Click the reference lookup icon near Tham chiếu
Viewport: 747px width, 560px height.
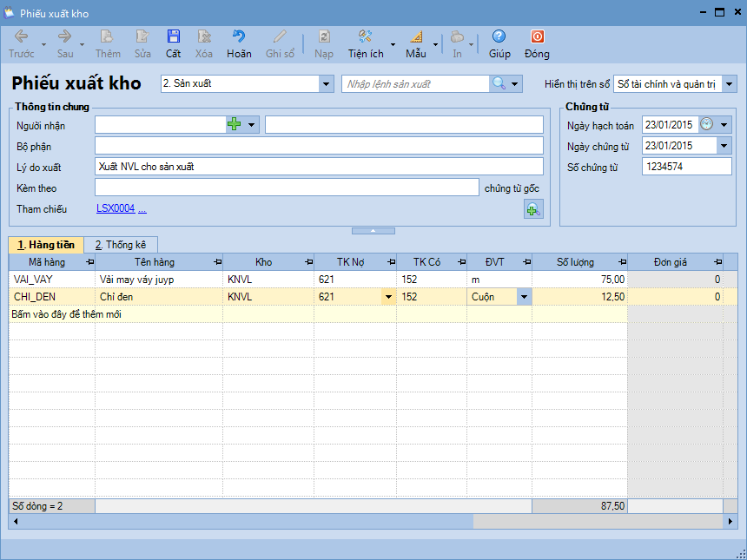[532, 208]
